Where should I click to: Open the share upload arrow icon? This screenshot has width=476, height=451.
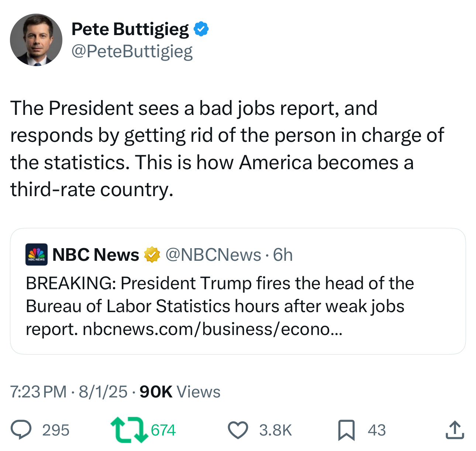(454, 430)
